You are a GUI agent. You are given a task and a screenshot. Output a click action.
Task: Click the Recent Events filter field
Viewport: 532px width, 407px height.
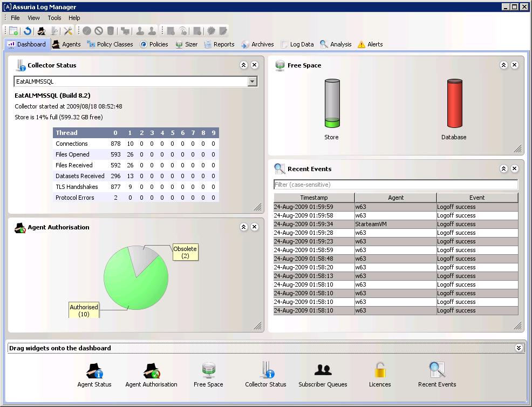pyautogui.click(x=395, y=185)
